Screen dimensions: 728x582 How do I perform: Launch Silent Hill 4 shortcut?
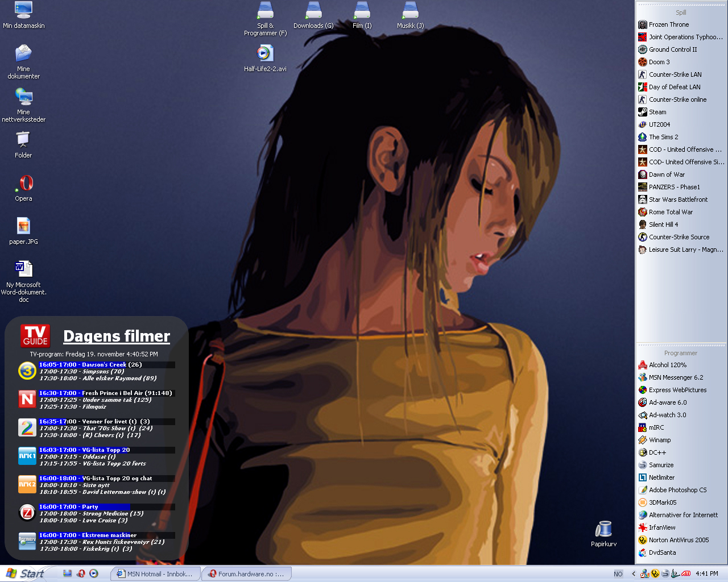tap(658, 225)
